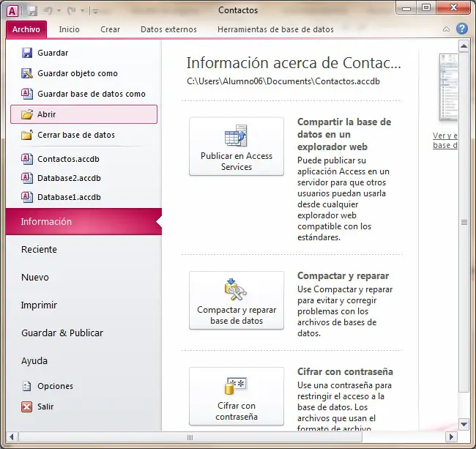Open Herramientas de base de datos tab

275,29
